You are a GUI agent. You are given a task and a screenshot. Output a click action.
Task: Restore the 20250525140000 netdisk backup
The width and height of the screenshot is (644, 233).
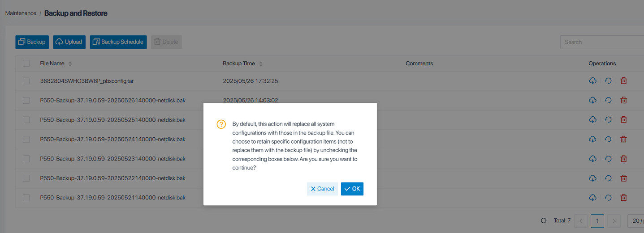tap(608, 120)
